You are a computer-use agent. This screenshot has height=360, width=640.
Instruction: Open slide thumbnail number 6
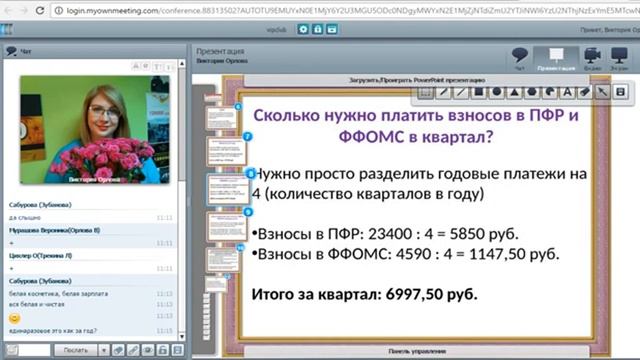point(221,118)
